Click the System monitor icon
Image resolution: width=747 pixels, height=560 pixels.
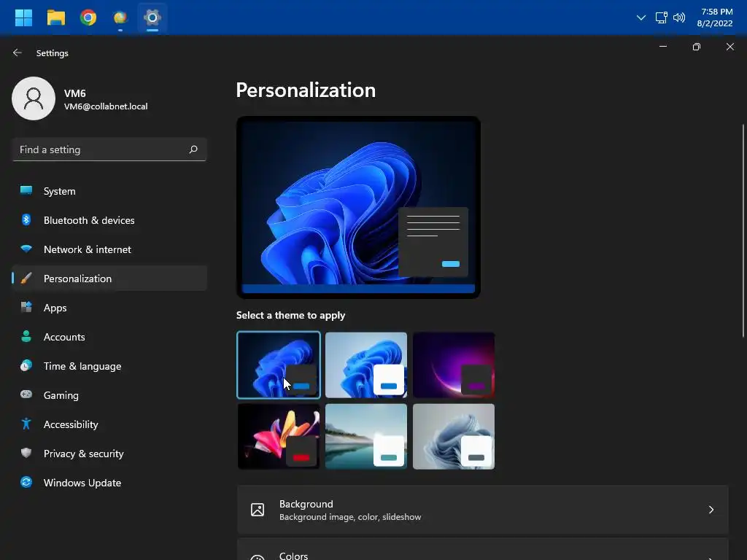pyautogui.click(x=26, y=191)
